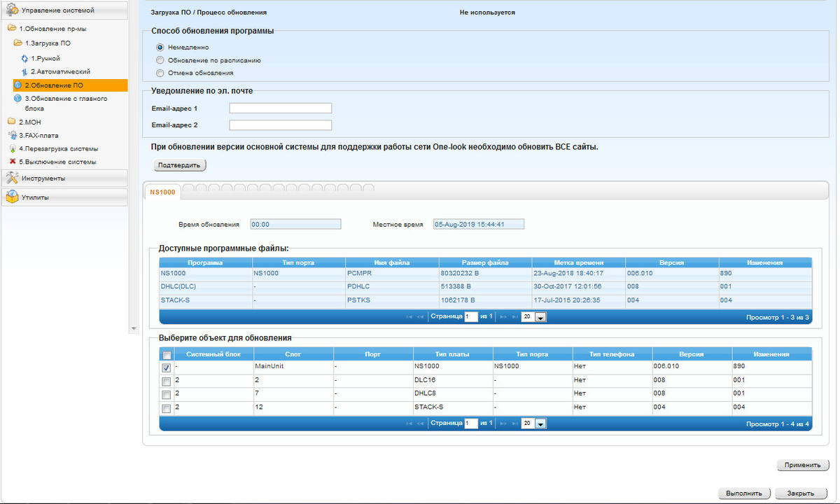Click the sidebar scrollbar down arrow
Viewport: 840px width, 504px height.
134,328
